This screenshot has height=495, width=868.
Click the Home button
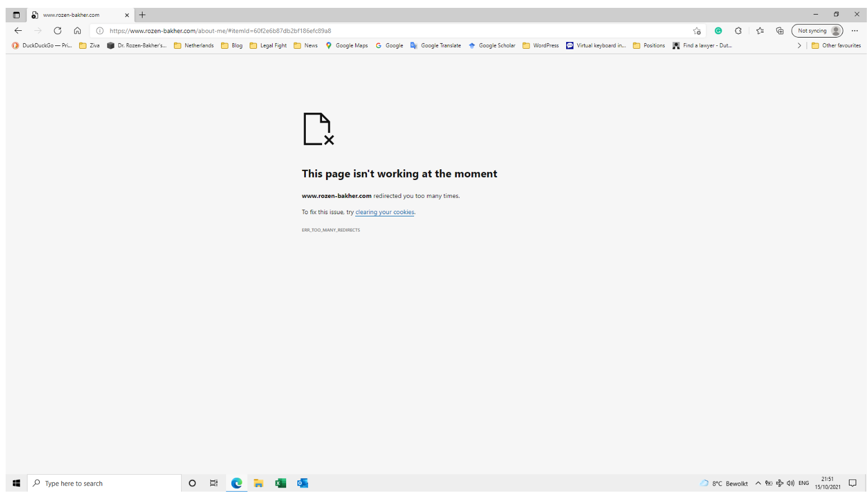pyautogui.click(x=77, y=31)
